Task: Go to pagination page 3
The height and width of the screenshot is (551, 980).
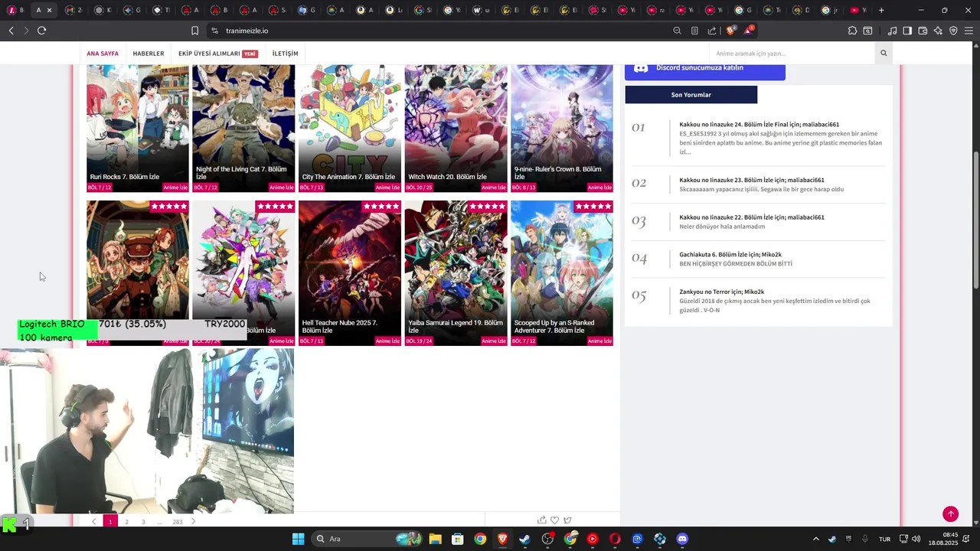Action: [x=143, y=522]
